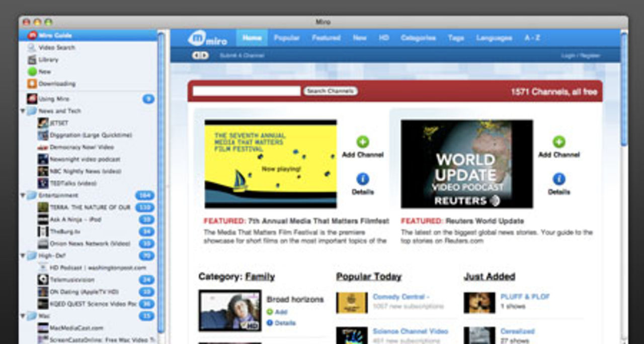The height and width of the screenshot is (344, 644).
Task: Collapse the High-Def folder
Action: (x=23, y=256)
